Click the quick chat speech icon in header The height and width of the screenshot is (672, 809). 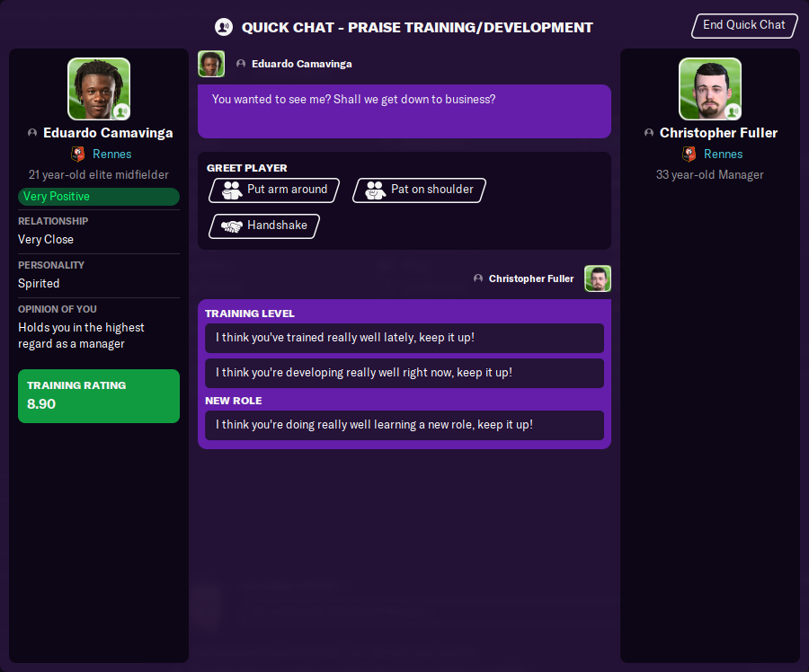[x=224, y=27]
